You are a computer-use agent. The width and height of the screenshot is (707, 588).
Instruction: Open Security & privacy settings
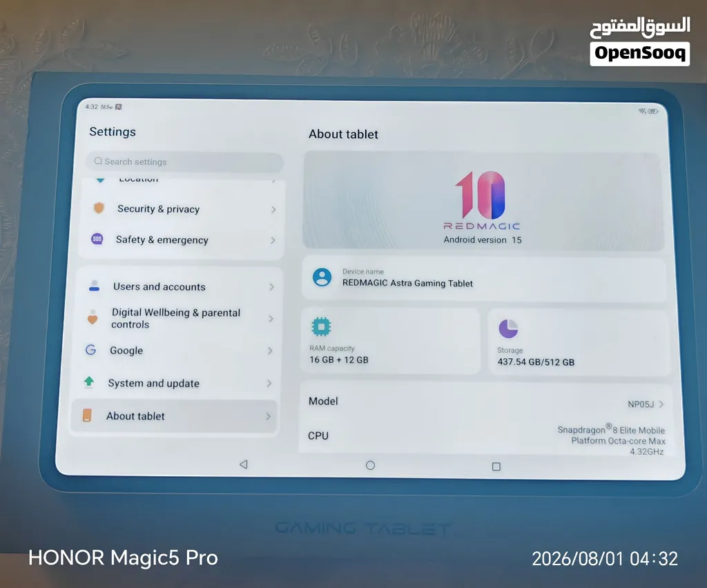click(182, 209)
